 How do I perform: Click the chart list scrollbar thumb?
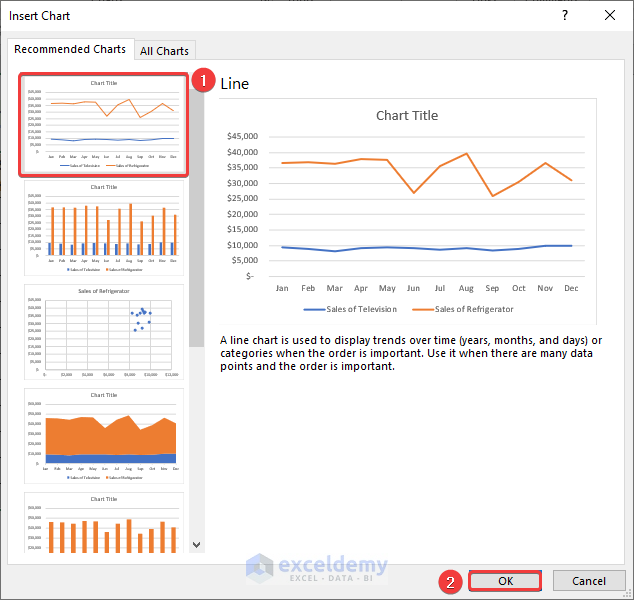point(197,218)
